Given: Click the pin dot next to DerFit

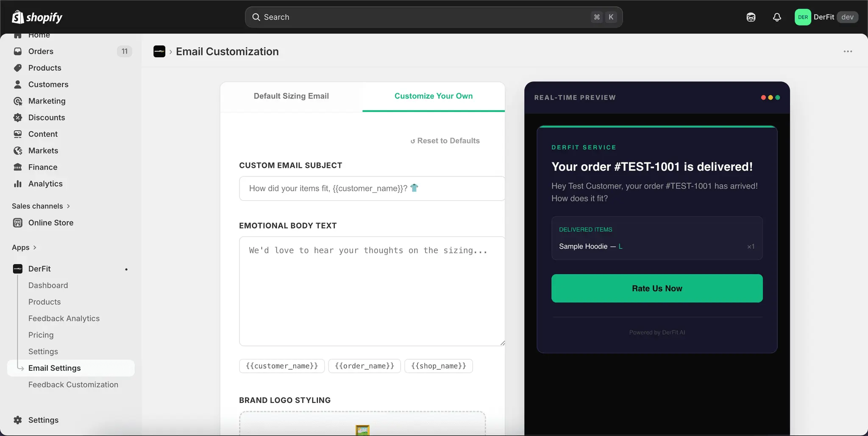Looking at the screenshot, I should pos(126,269).
